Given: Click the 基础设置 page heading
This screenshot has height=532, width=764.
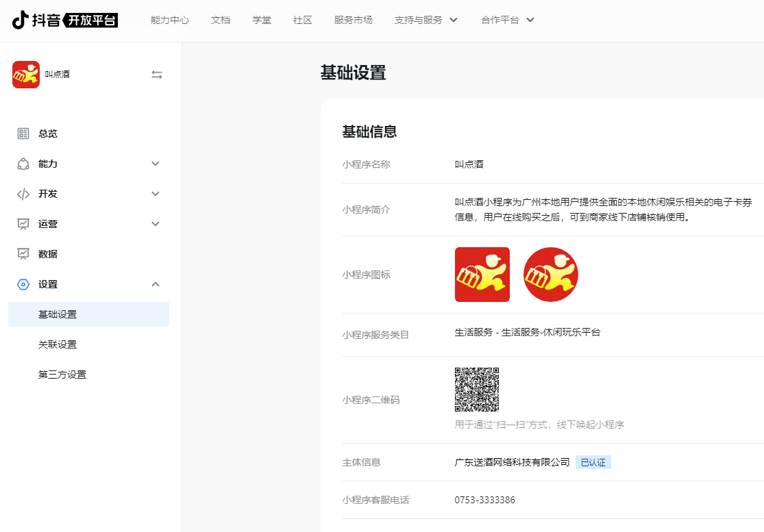Looking at the screenshot, I should pos(354,73).
